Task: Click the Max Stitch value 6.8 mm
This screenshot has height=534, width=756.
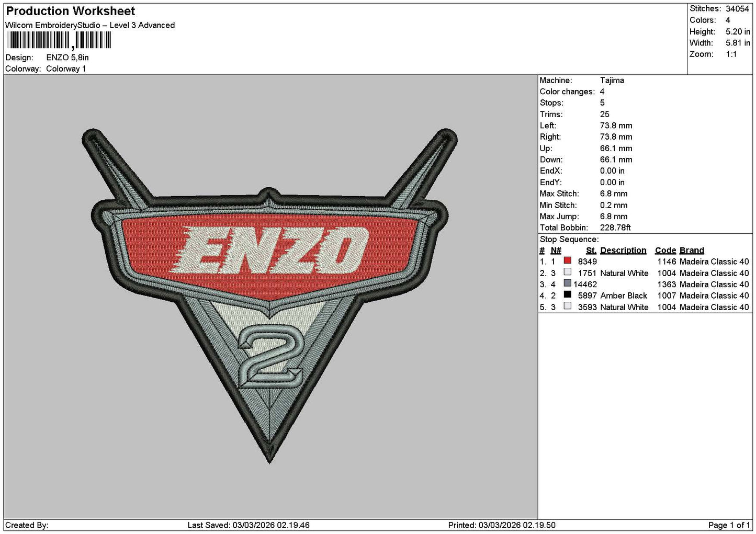Action: (x=614, y=194)
